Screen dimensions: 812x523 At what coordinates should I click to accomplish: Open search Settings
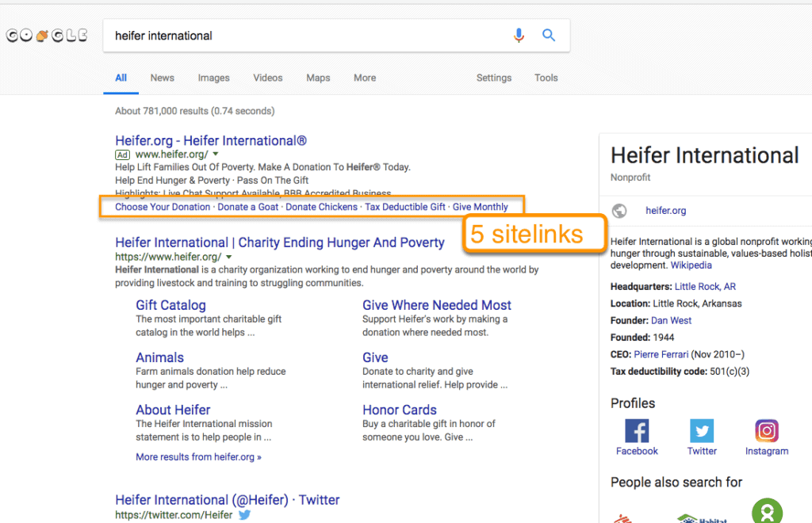tap(493, 78)
